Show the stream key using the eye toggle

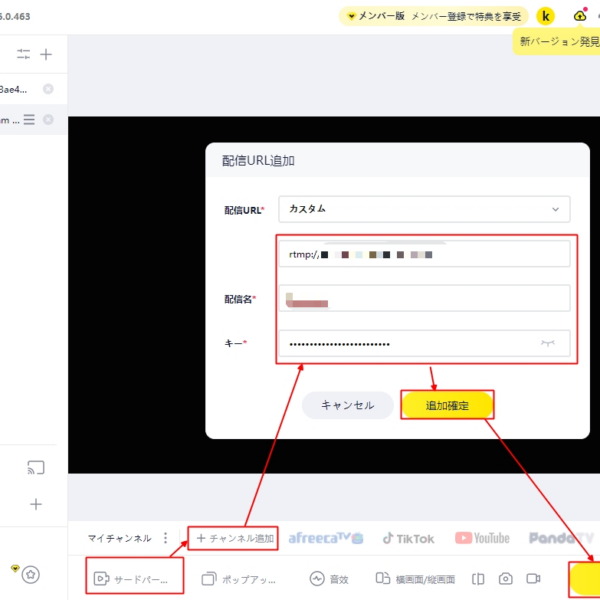click(547, 343)
